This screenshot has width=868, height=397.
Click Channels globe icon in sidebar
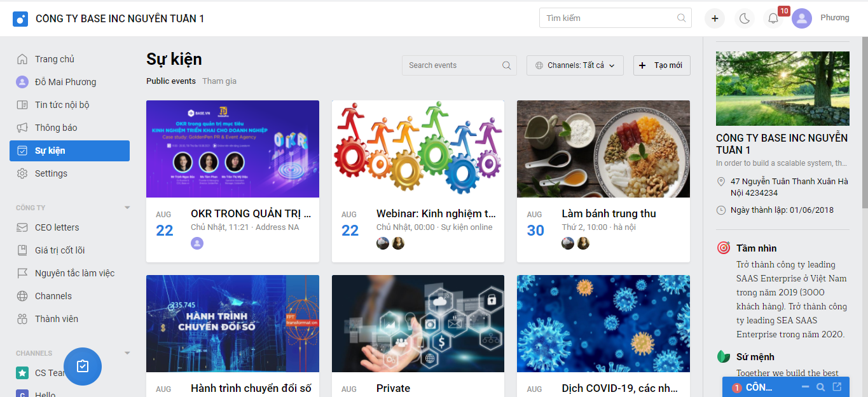[x=22, y=296]
